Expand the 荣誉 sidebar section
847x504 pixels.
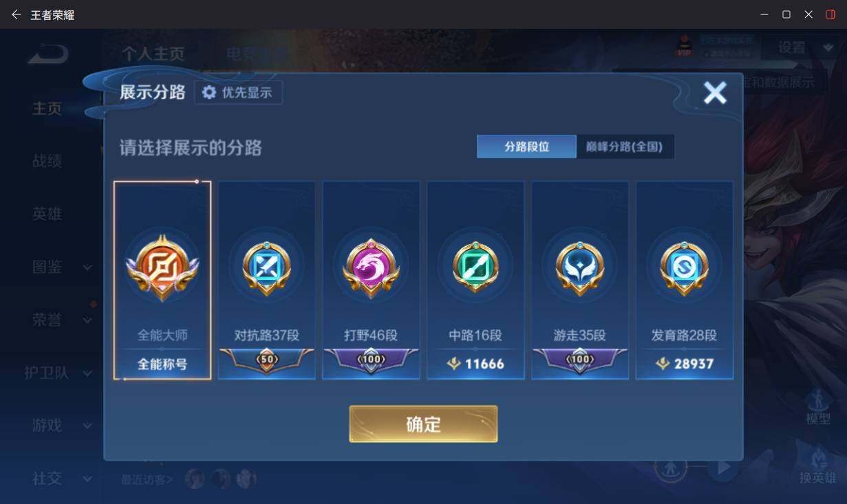(x=61, y=320)
